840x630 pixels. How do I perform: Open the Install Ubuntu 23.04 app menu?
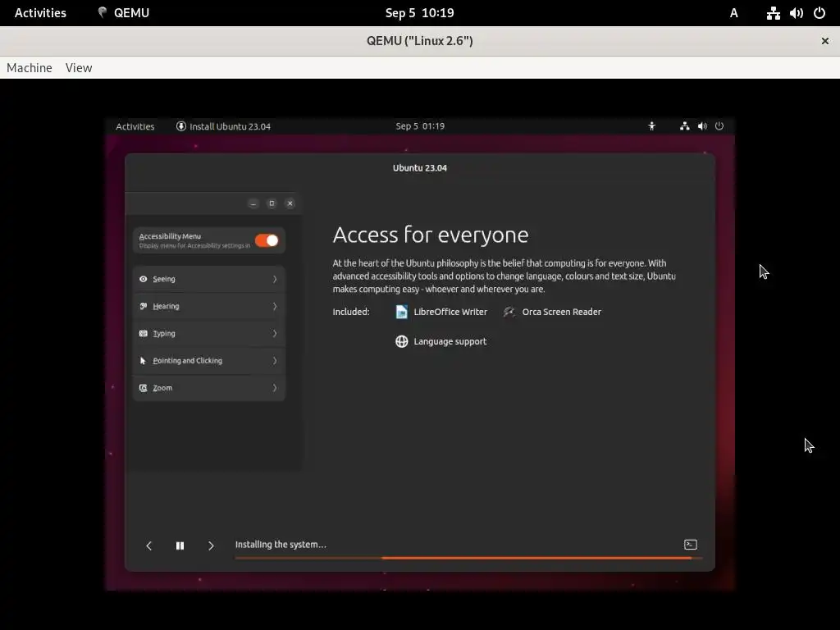coord(223,126)
